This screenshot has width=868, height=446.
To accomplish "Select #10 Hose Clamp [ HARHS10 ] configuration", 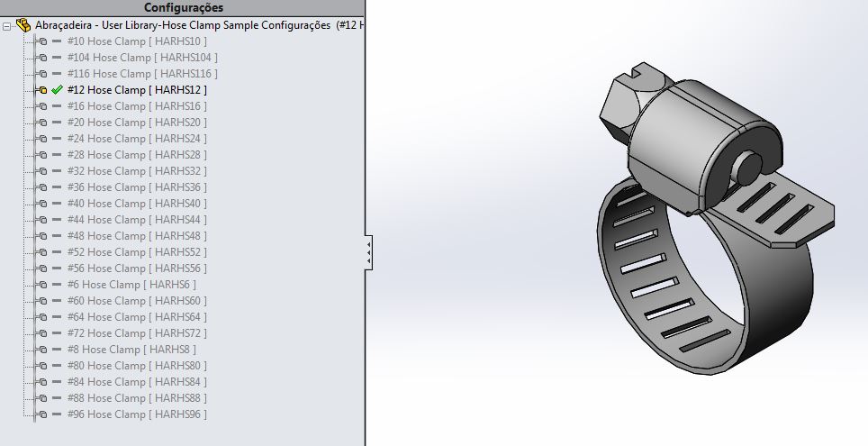I will tap(137, 41).
